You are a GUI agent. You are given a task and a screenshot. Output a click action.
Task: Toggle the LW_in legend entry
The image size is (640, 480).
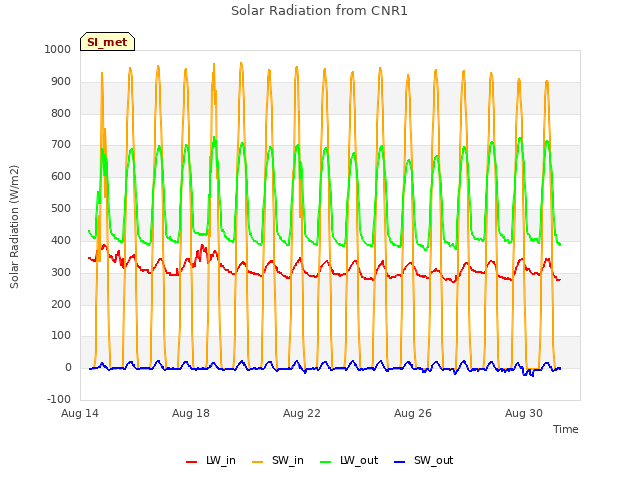point(211,460)
